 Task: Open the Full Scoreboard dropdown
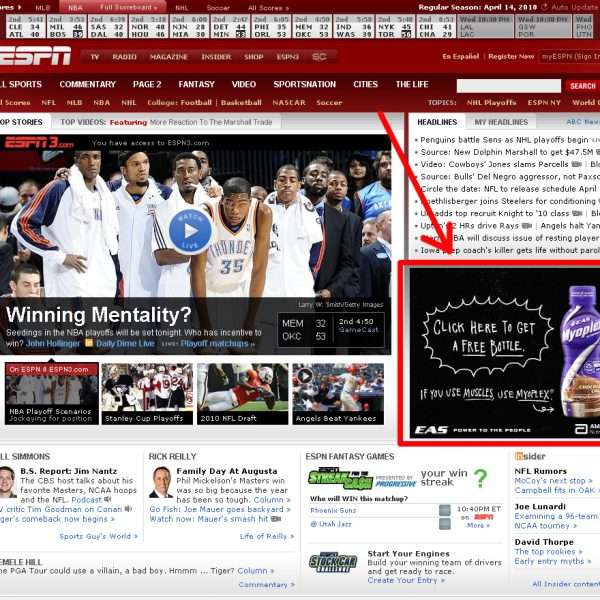[x=129, y=7]
